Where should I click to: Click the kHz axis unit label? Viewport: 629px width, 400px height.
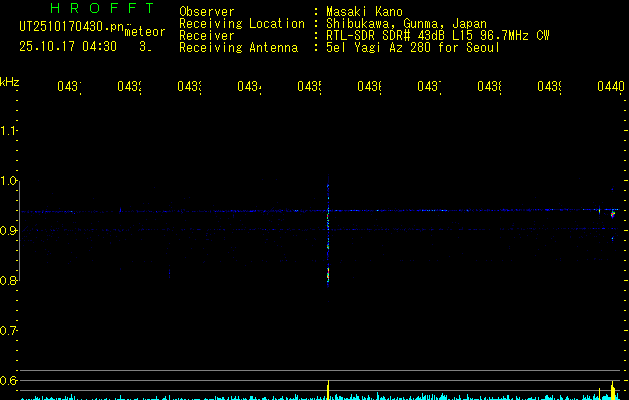tap(10, 81)
